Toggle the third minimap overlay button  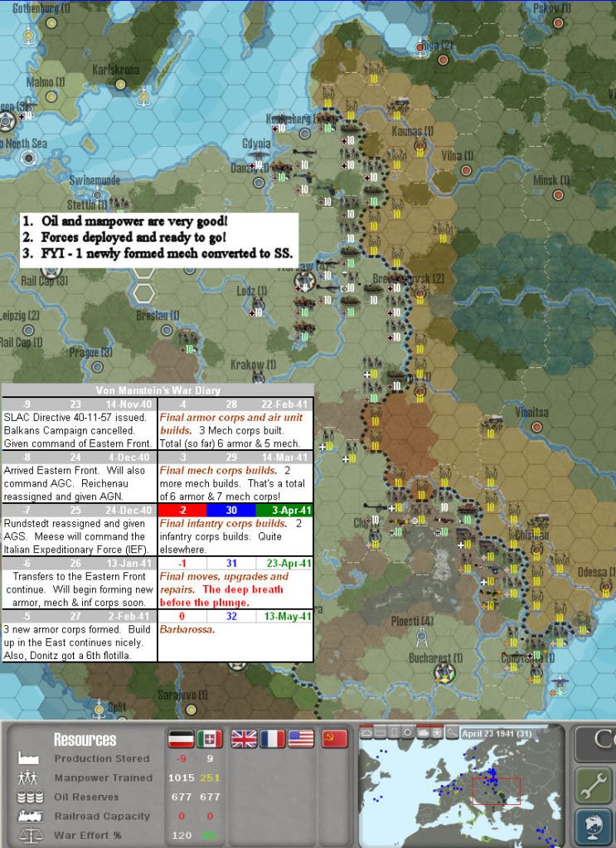point(395,732)
